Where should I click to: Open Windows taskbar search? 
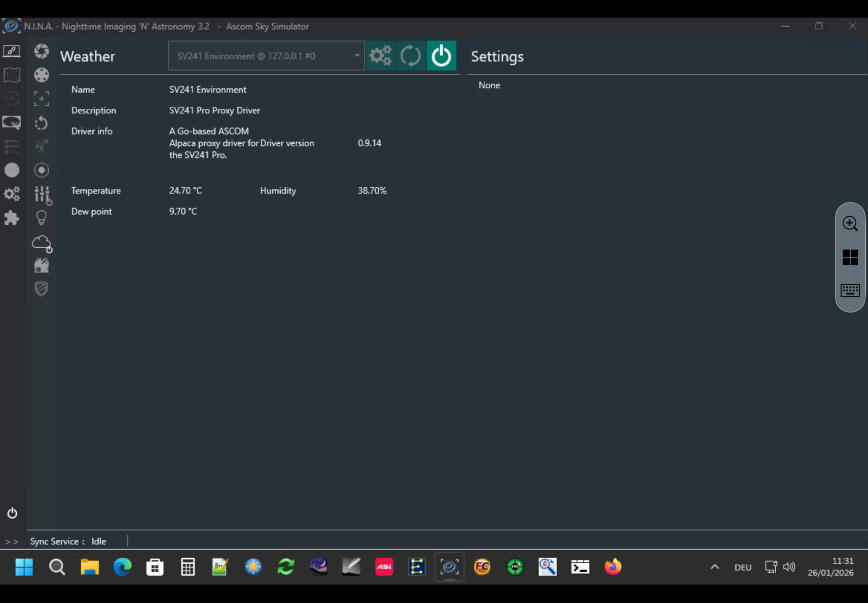tap(57, 567)
